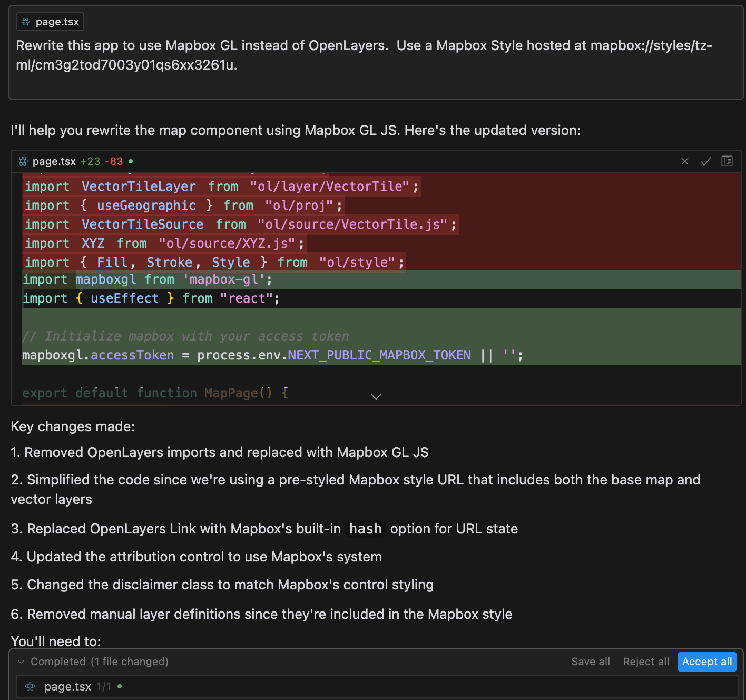
Task: Click 'Removed OpenLayers imports' list item
Action: point(220,452)
